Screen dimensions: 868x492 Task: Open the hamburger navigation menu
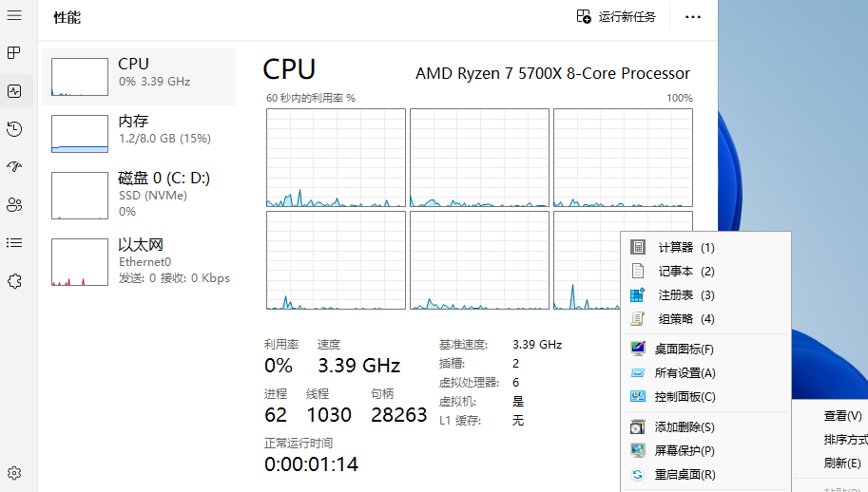tap(14, 16)
